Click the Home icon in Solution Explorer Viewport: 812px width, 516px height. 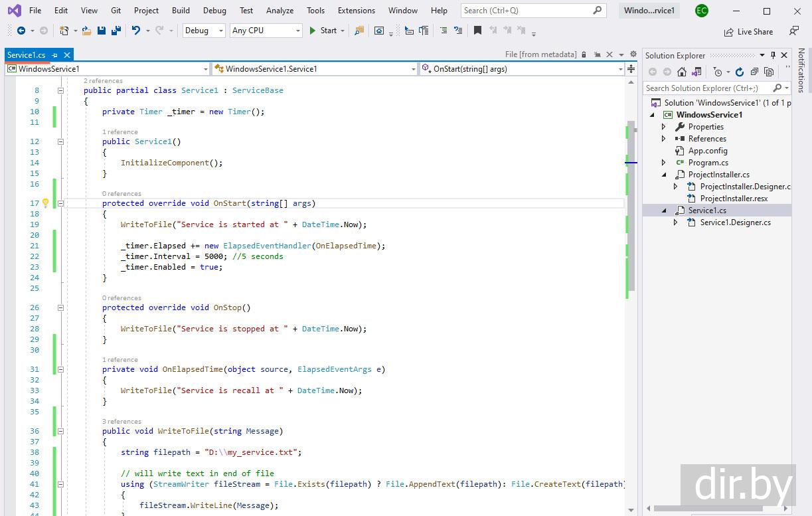682,72
